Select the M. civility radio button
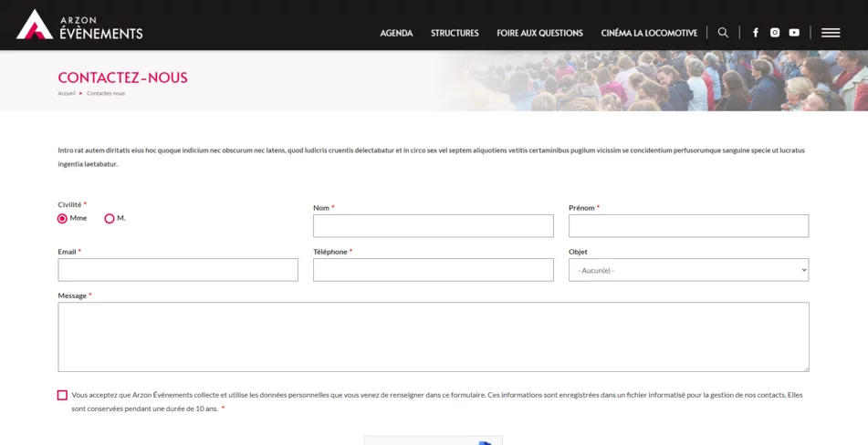The height and width of the screenshot is (445, 868). pos(110,219)
